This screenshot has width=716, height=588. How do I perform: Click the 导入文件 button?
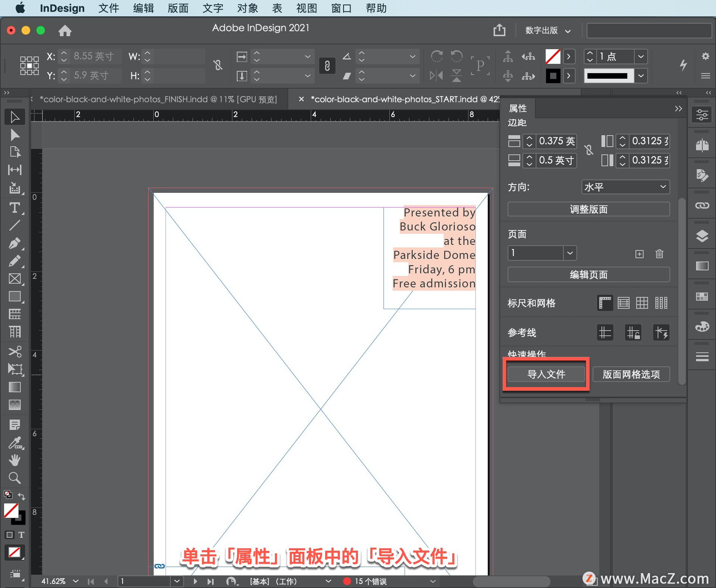point(546,374)
